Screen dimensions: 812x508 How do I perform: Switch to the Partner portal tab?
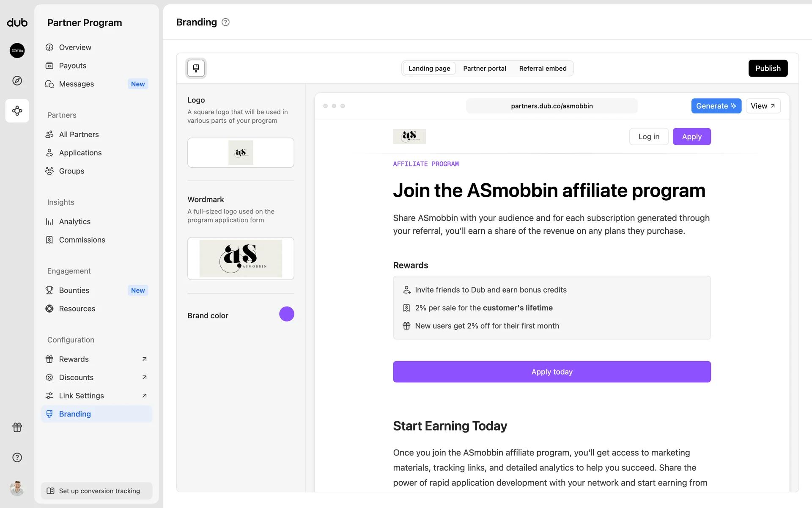484,68
